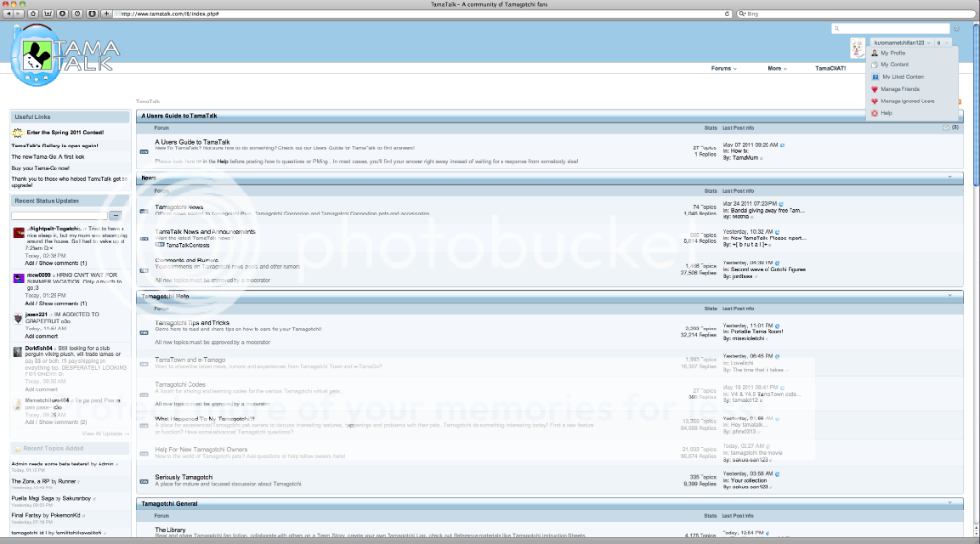Click forum icon beside Tamagotchi Tips and Tricks

click(144, 332)
